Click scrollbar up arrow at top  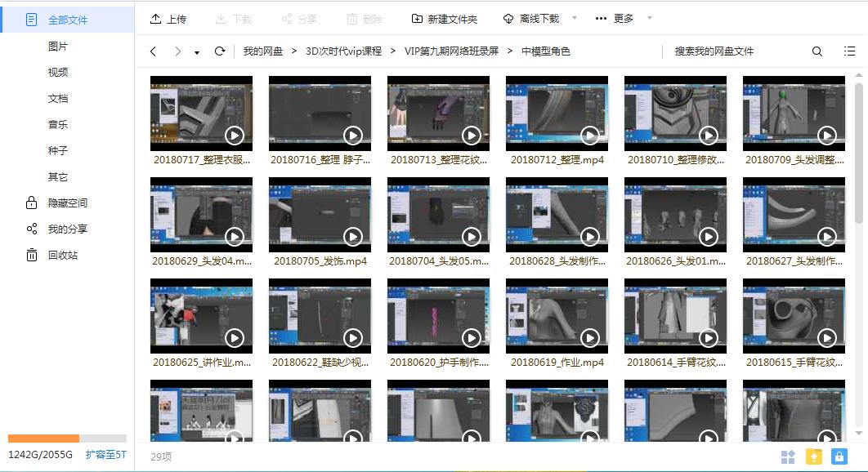point(858,74)
